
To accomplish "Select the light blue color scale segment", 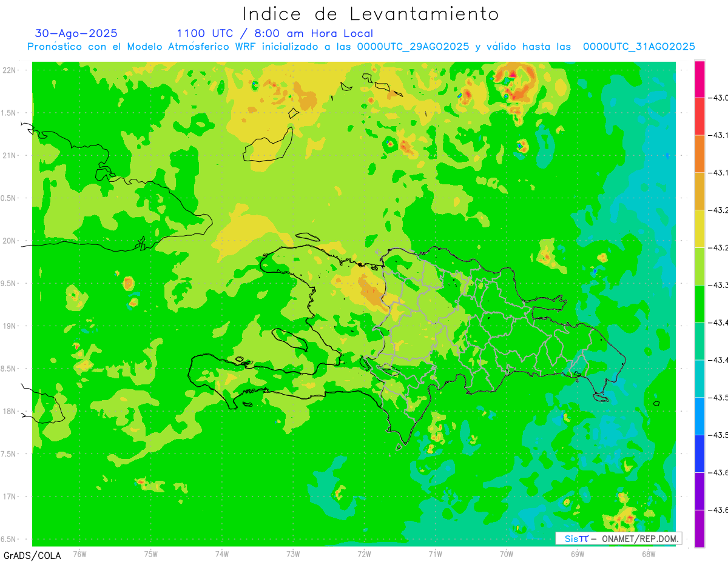I will pos(699,416).
